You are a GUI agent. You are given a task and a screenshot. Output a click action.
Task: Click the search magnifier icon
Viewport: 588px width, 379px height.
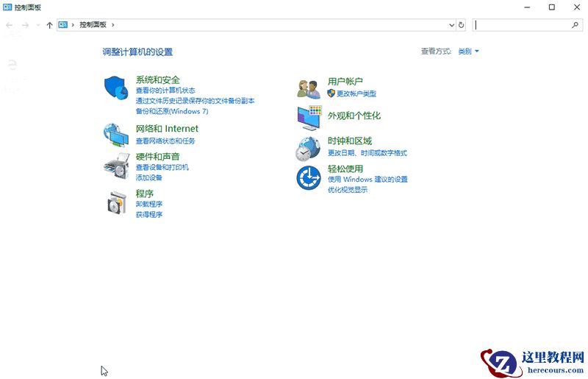click(x=575, y=25)
